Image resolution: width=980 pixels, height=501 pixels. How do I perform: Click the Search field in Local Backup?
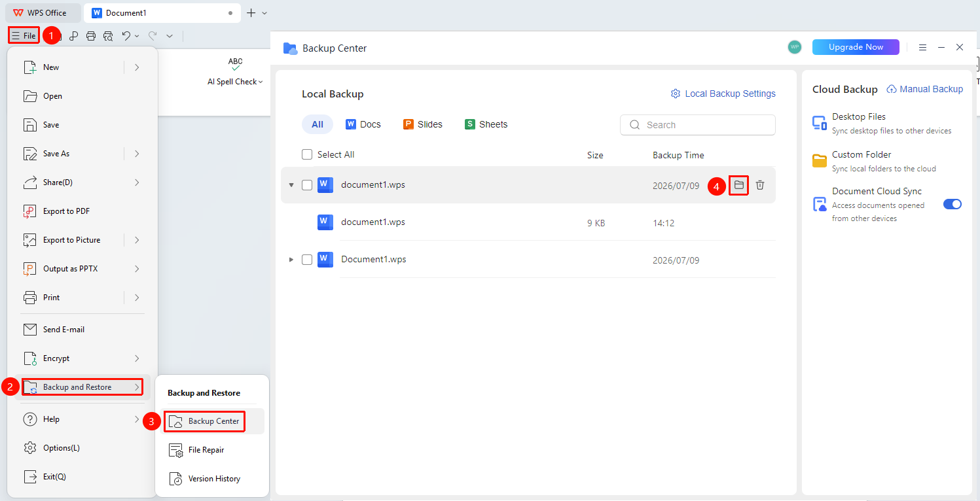tap(698, 125)
